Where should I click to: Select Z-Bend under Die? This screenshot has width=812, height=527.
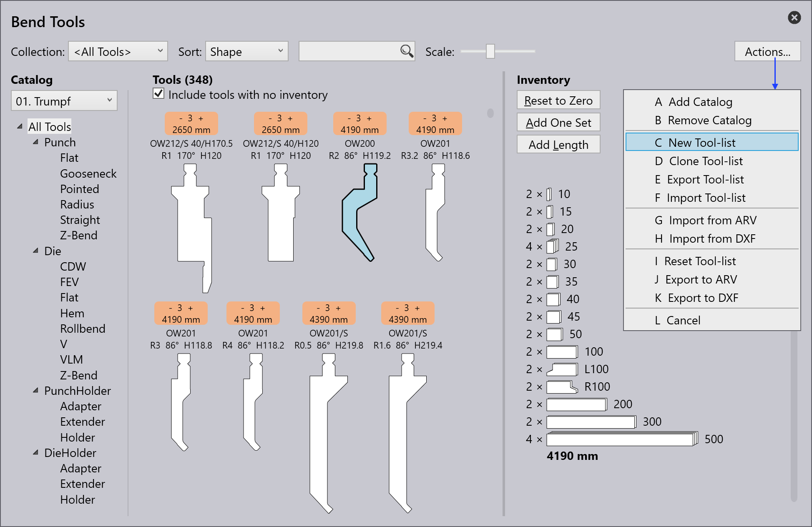(x=78, y=375)
